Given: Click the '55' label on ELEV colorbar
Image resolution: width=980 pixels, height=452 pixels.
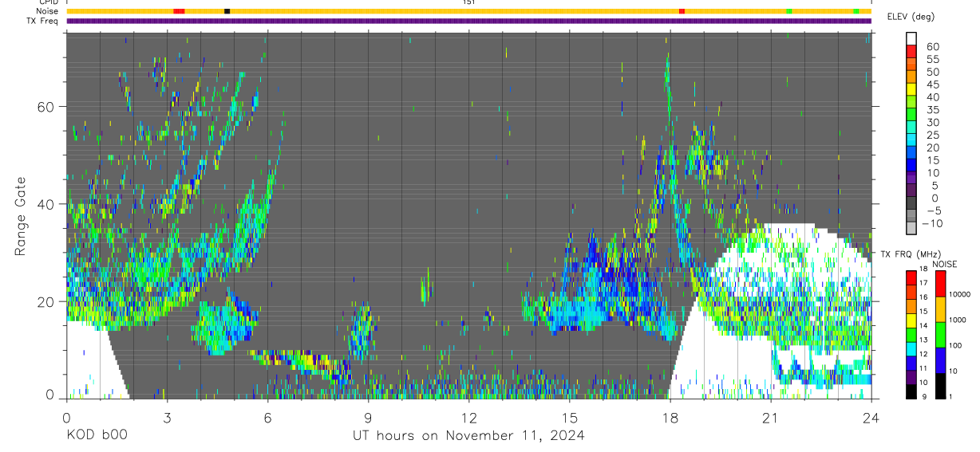Looking at the screenshot, I should 932,59.
